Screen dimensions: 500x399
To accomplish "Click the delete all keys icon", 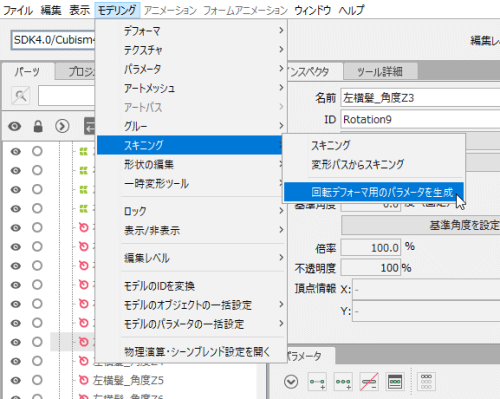I will click(369, 382).
